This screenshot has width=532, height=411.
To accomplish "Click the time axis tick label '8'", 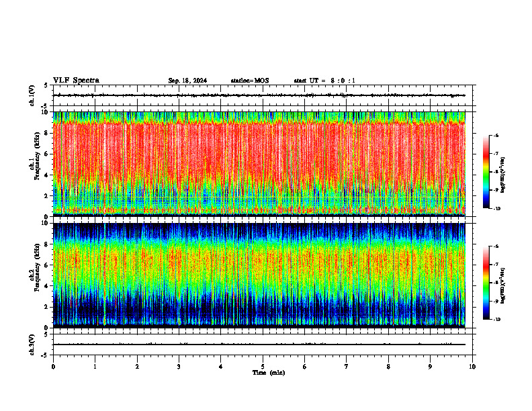I will click(388, 367).
